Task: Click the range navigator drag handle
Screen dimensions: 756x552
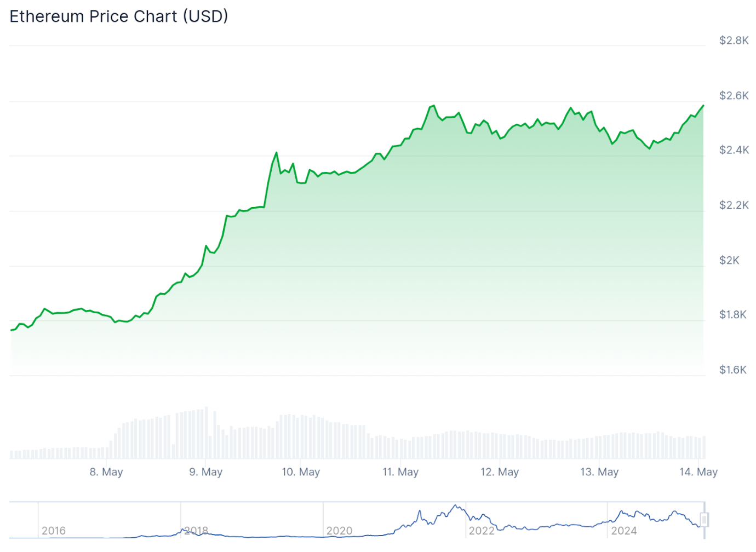Action: point(704,519)
